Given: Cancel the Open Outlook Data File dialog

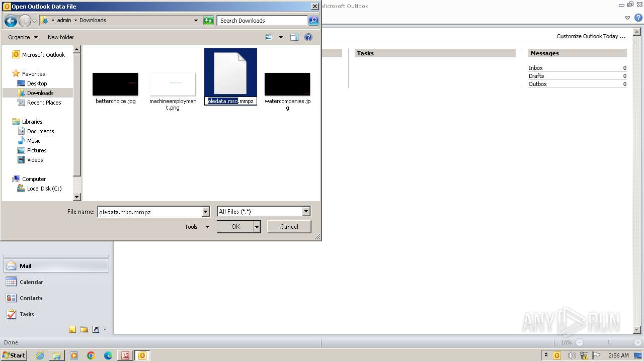Looking at the screenshot, I should point(289,227).
